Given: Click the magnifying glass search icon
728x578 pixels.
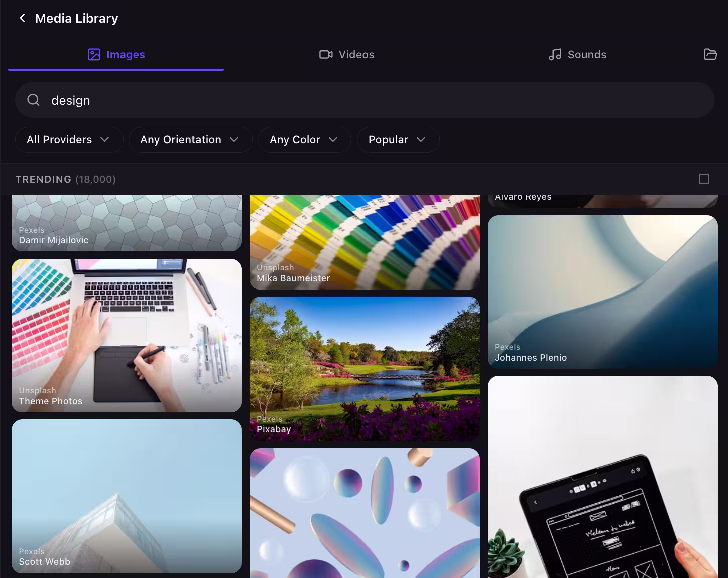Looking at the screenshot, I should point(33,100).
